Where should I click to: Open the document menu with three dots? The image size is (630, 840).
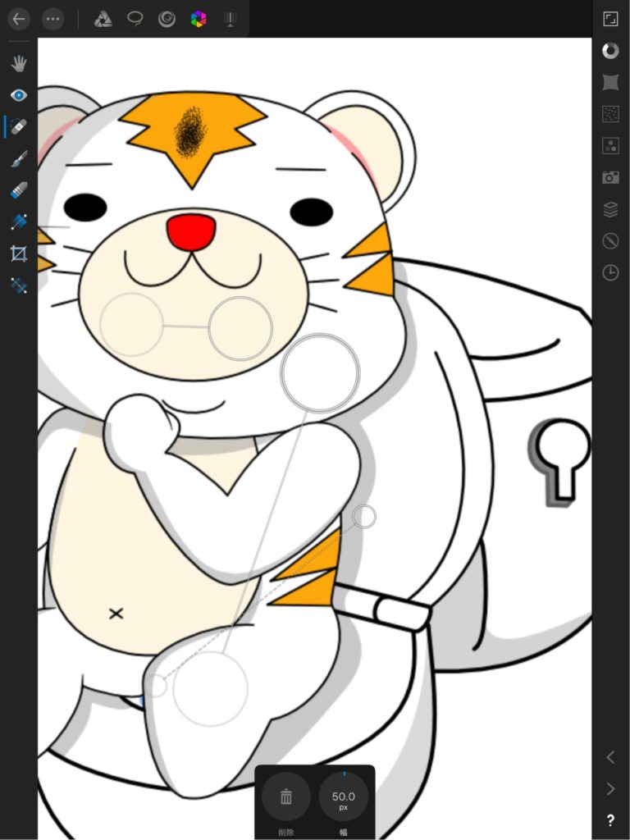[52, 19]
